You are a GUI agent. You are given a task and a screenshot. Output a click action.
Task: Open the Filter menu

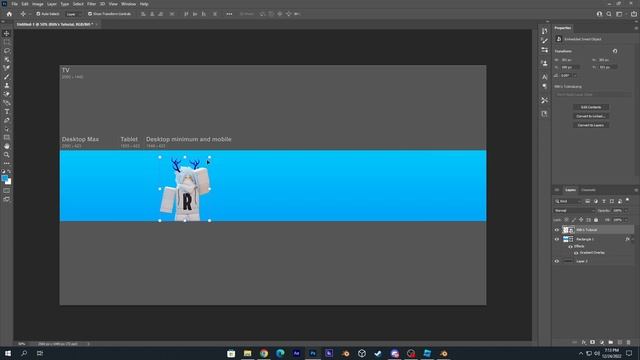(91, 4)
